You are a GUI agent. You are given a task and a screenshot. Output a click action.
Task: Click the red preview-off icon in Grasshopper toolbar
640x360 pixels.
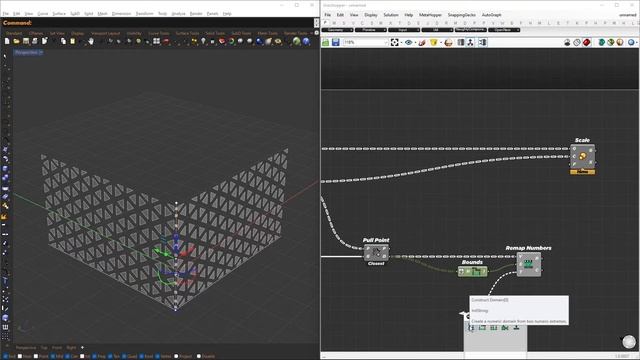[x=587, y=42]
